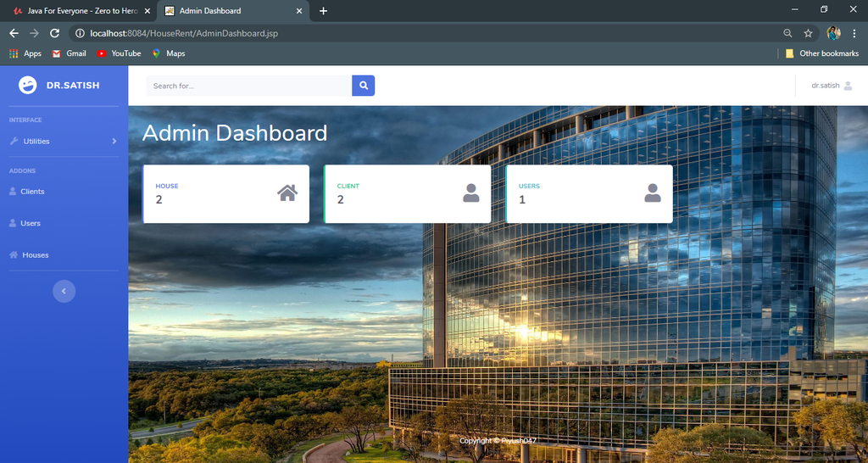The width and height of the screenshot is (868, 463).
Task: Restore down the Chrome window
Action: tap(824, 9)
